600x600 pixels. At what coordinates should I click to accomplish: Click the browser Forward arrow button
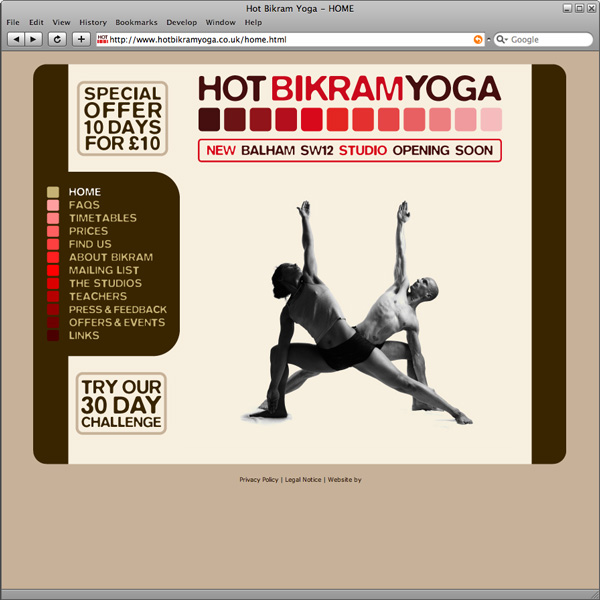(x=33, y=39)
